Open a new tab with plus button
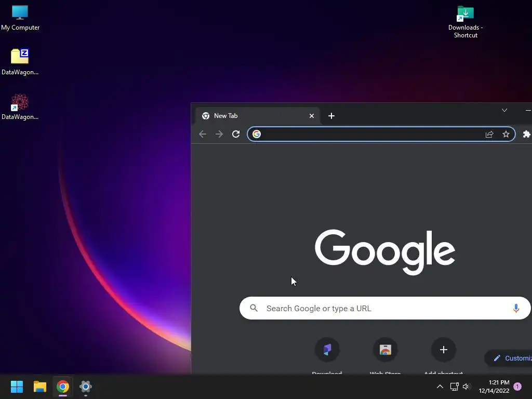Image resolution: width=532 pixels, height=399 pixels. pyautogui.click(x=331, y=116)
